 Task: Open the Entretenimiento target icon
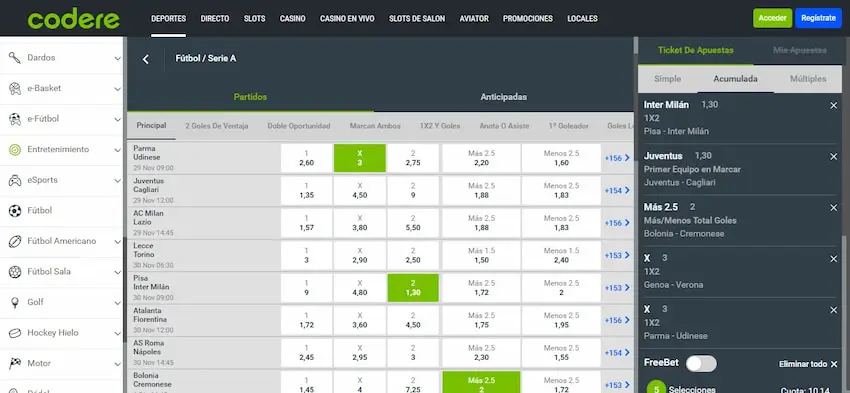15,150
